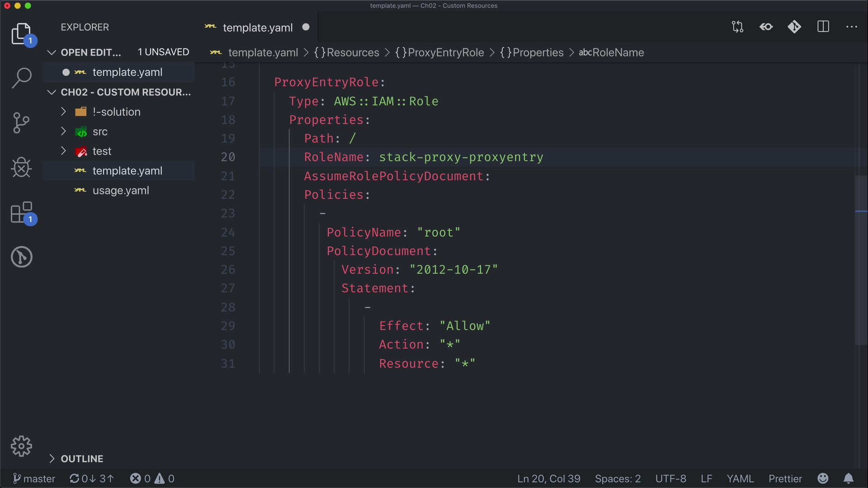Expand the src folder
The width and height of the screenshot is (868, 488).
point(100,131)
